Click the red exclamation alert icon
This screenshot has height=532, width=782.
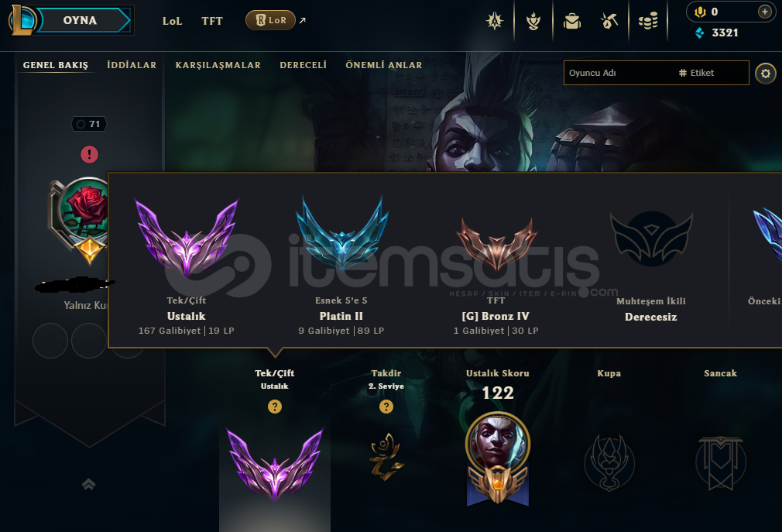pos(89,155)
